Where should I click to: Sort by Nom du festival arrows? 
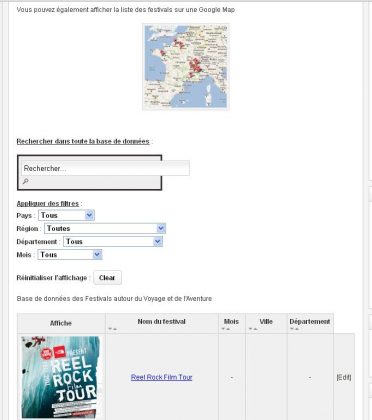(112, 329)
